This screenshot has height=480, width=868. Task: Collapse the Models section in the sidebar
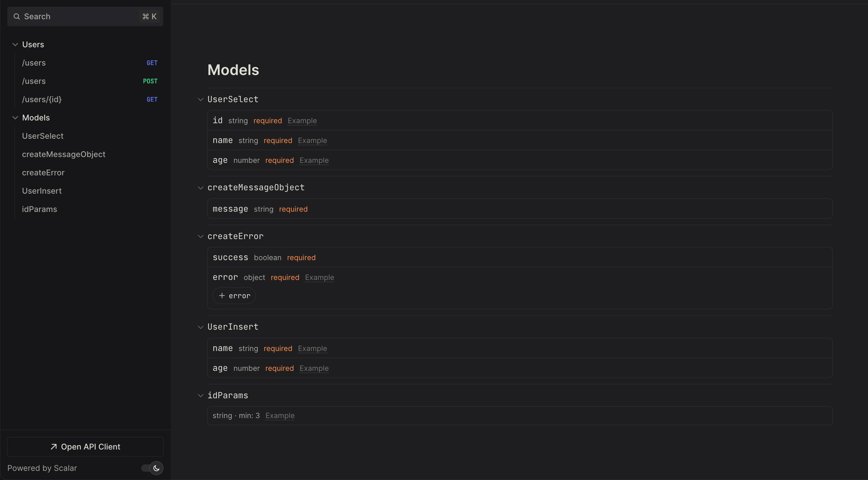point(15,117)
